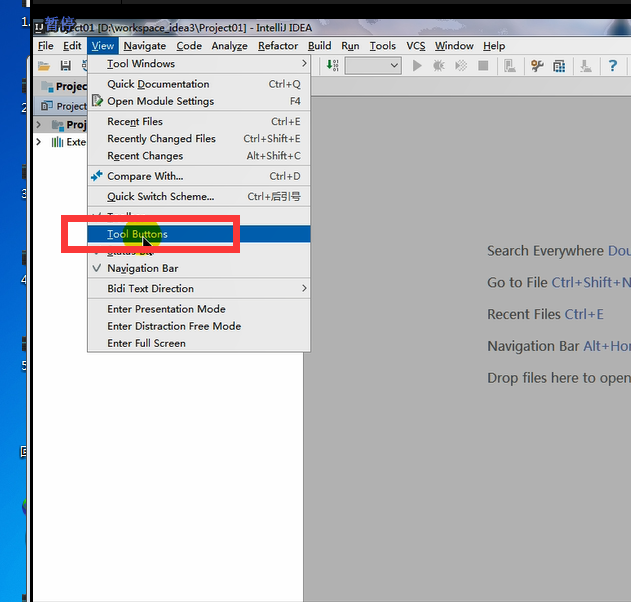631x602 pixels.
Task: Select Recently Changed Files
Action: point(199,139)
